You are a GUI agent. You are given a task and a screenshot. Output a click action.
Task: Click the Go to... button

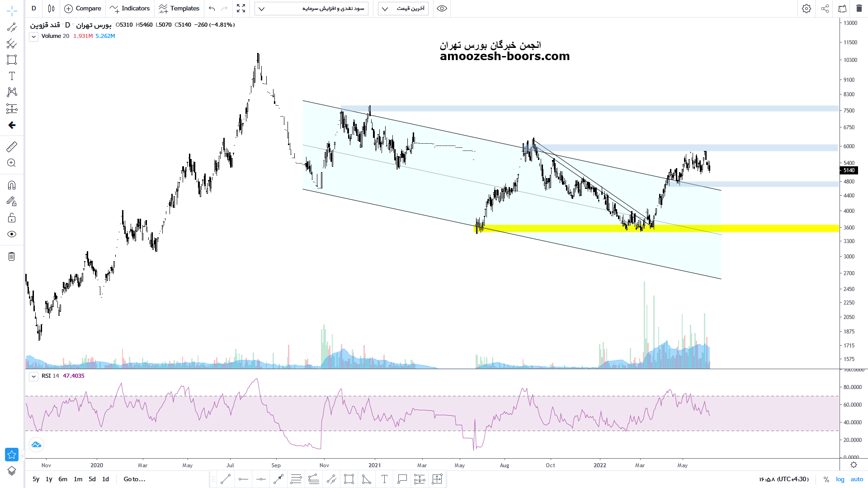[x=134, y=479]
